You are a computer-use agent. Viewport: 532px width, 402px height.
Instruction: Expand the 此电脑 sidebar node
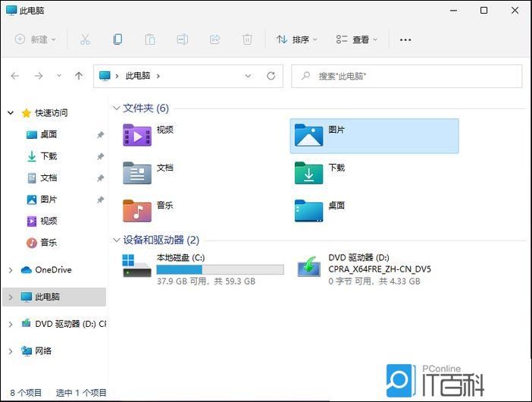[x=11, y=297]
